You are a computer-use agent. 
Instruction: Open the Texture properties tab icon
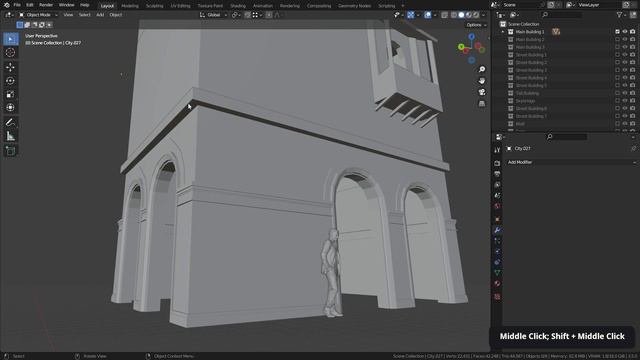tap(497, 297)
